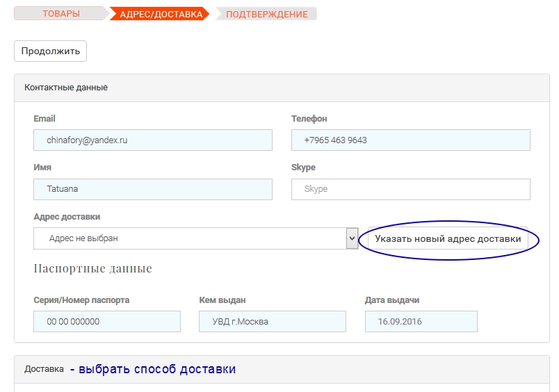Click the Доставка section header
The image size is (559, 392).
click(282, 369)
